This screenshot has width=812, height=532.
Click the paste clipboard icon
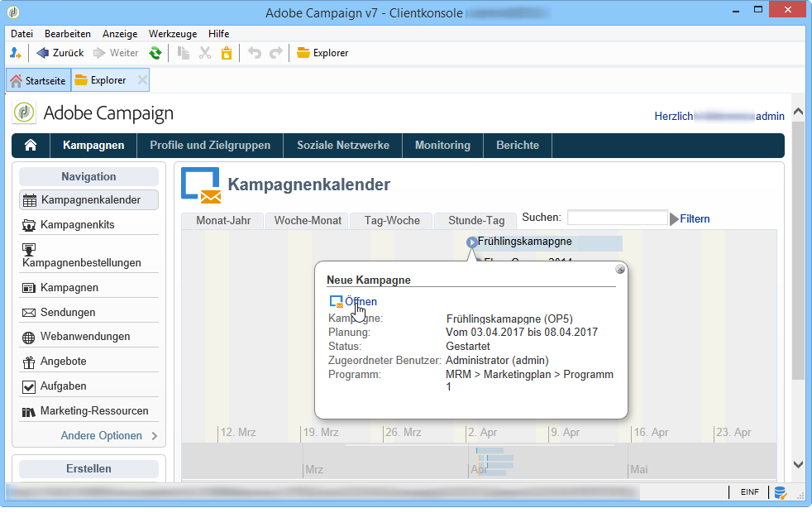pyautogui.click(x=227, y=53)
